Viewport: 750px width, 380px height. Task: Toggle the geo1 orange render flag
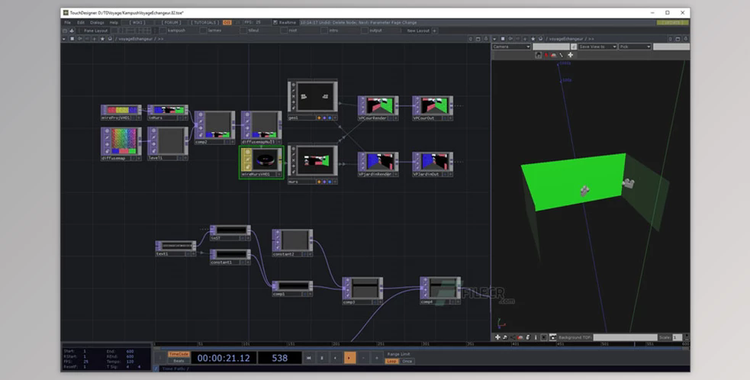tap(319, 117)
